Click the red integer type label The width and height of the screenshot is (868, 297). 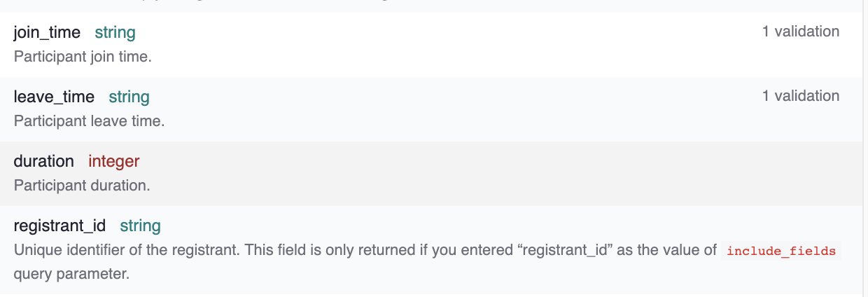click(113, 161)
